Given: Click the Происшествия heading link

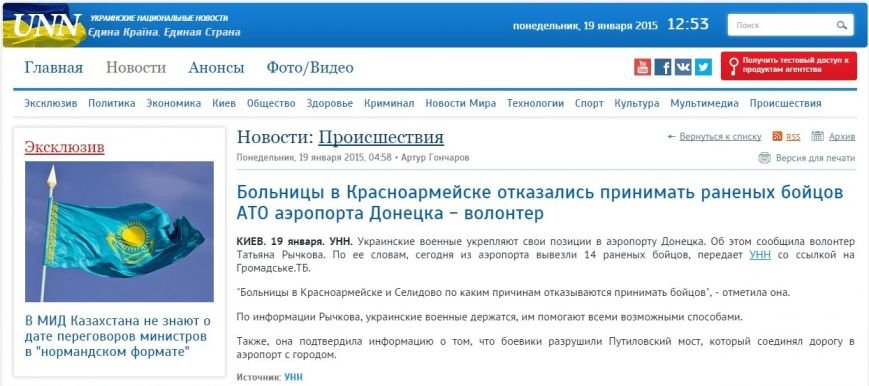Looking at the screenshot, I should [381, 138].
